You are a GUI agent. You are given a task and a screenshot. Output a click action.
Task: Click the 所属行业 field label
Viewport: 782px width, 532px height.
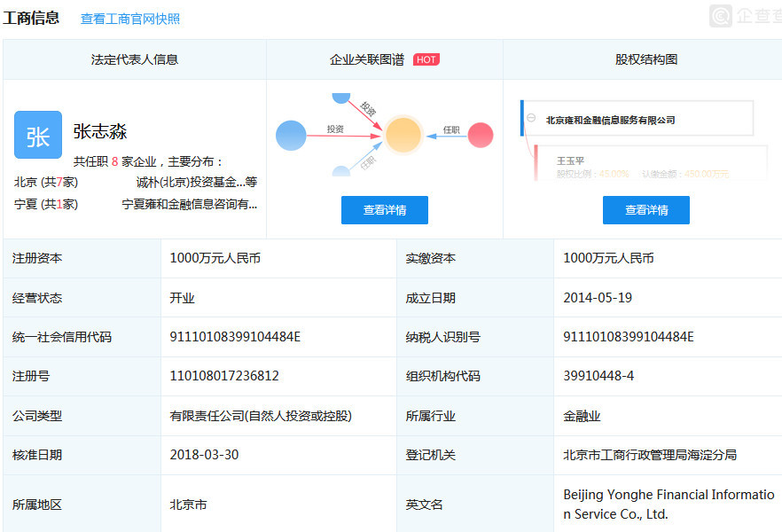click(430, 416)
